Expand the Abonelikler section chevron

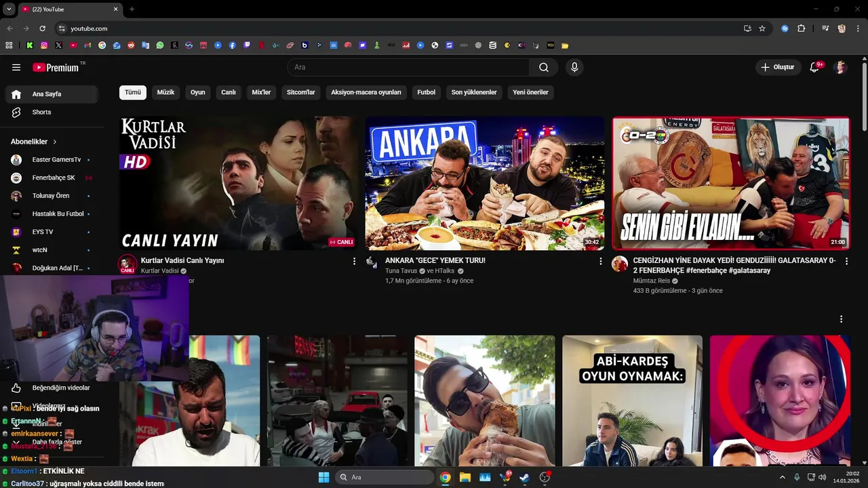(x=54, y=142)
